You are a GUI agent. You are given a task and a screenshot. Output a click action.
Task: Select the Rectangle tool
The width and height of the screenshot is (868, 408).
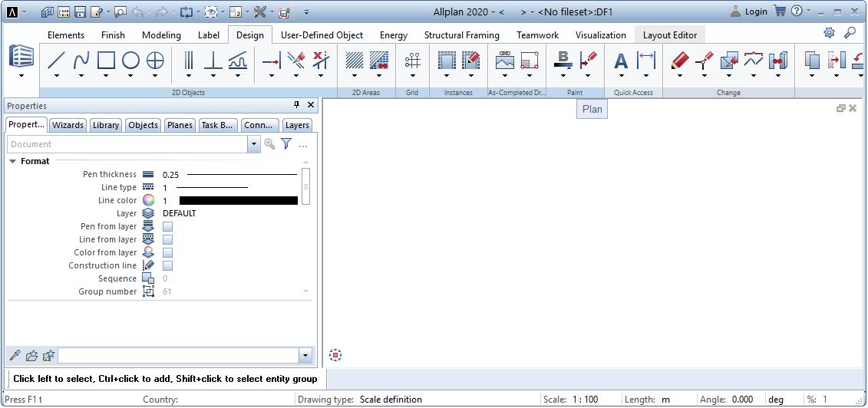coord(106,61)
